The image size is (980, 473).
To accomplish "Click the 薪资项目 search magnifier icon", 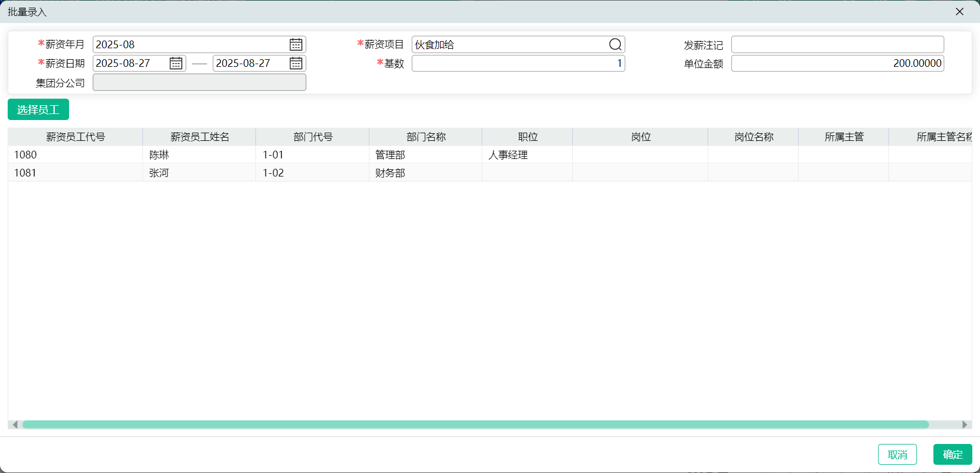I will pyautogui.click(x=616, y=44).
